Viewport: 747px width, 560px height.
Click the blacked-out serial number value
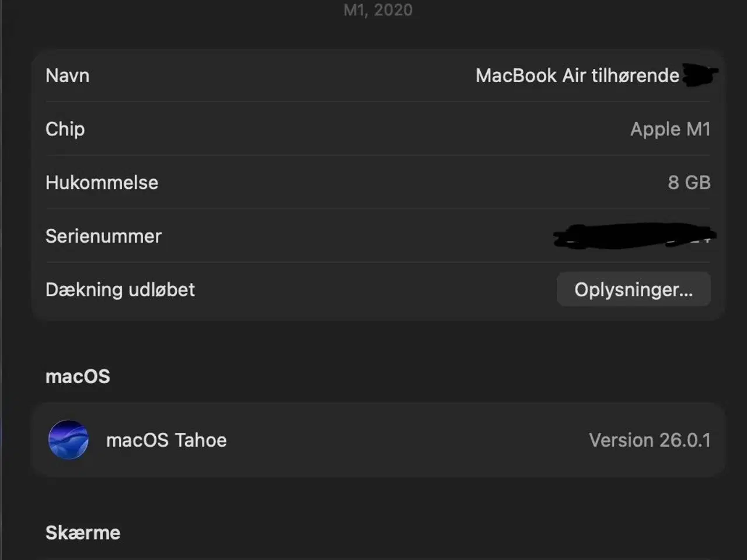(633, 236)
